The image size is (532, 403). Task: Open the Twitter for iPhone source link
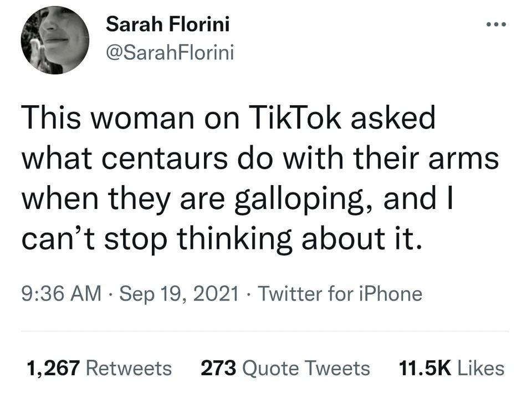pyautogui.click(x=340, y=293)
